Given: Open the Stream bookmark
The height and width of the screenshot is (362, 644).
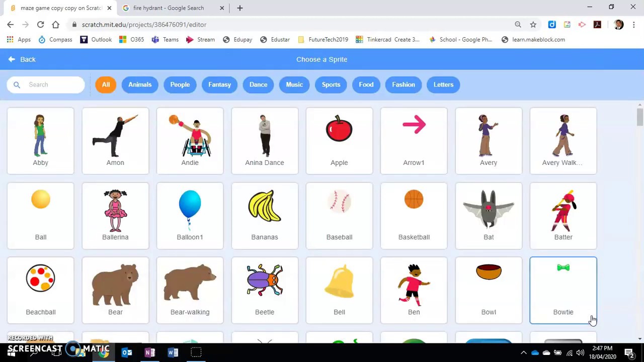Looking at the screenshot, I should [x=200, y=40].
